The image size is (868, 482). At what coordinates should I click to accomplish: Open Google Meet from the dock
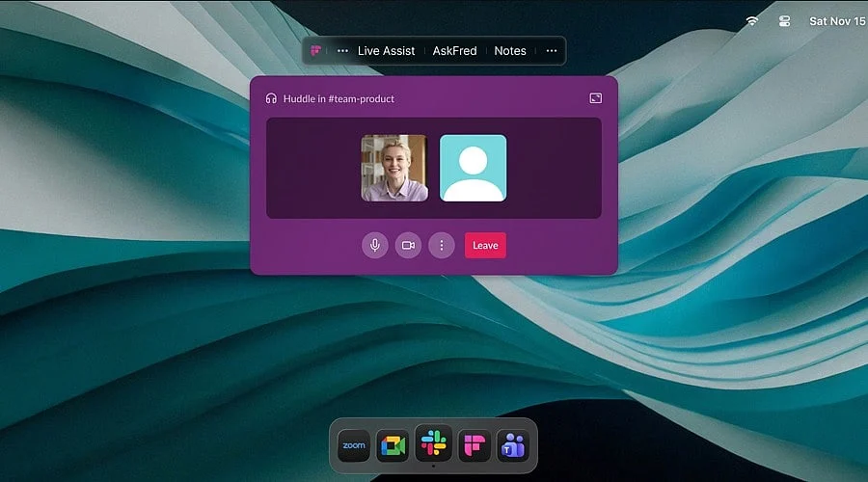(393, 445)
